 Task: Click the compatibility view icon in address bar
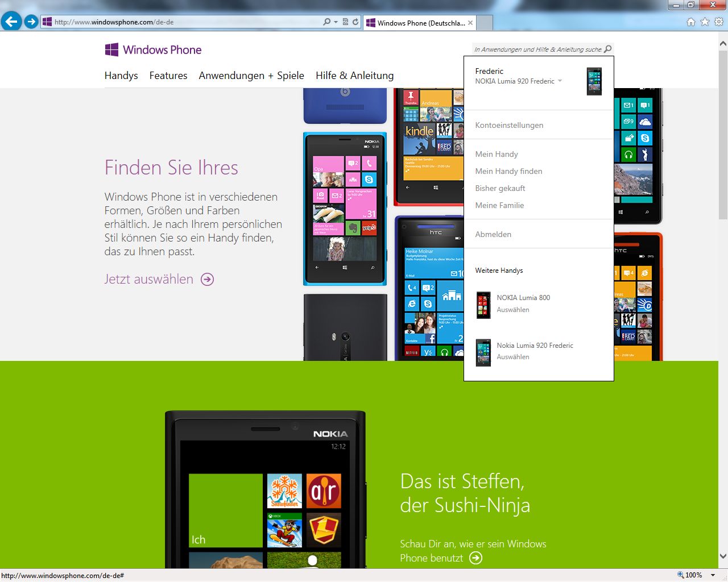[x=345, y=22]
